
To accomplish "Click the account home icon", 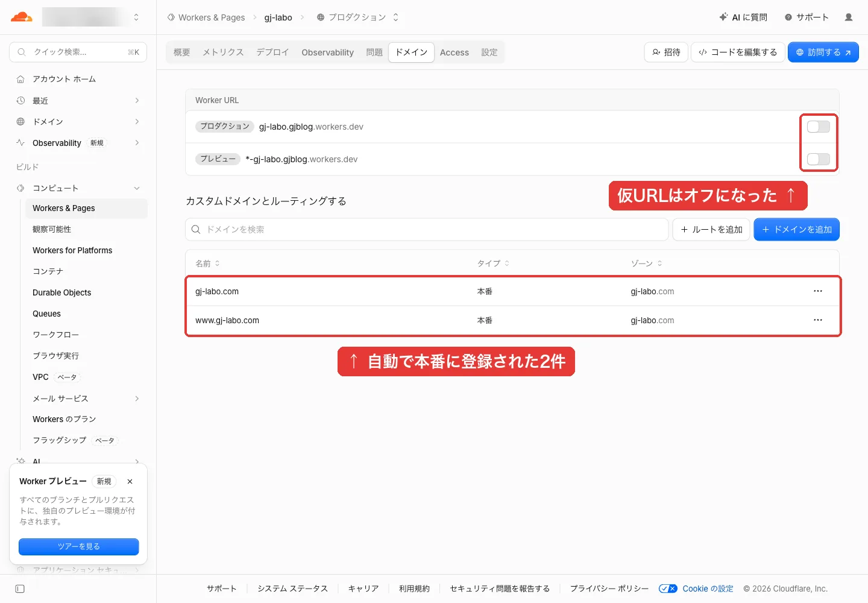I will tap(20, 79).
